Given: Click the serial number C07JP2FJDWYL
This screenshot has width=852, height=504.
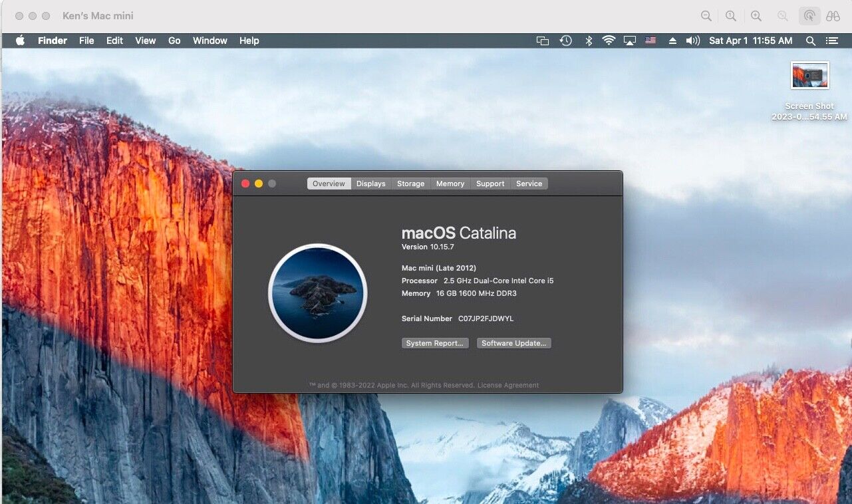Looking at the screenshot, I should click(x=486, y=318).
